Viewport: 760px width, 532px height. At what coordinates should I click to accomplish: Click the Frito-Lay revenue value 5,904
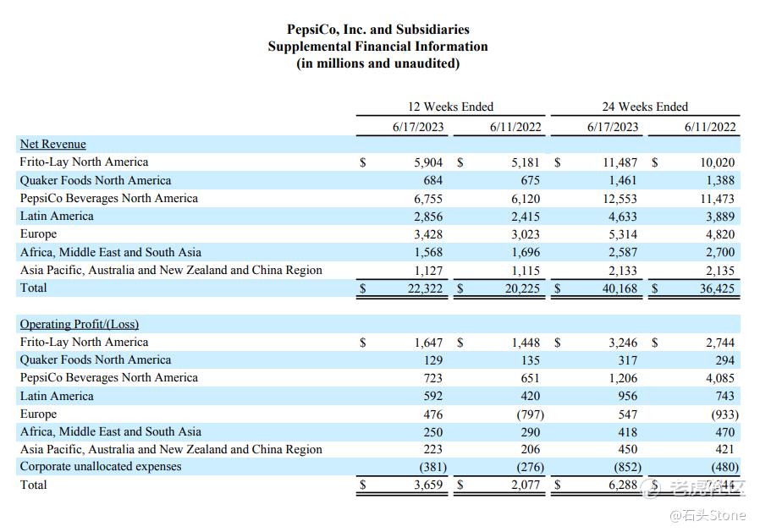428,162
